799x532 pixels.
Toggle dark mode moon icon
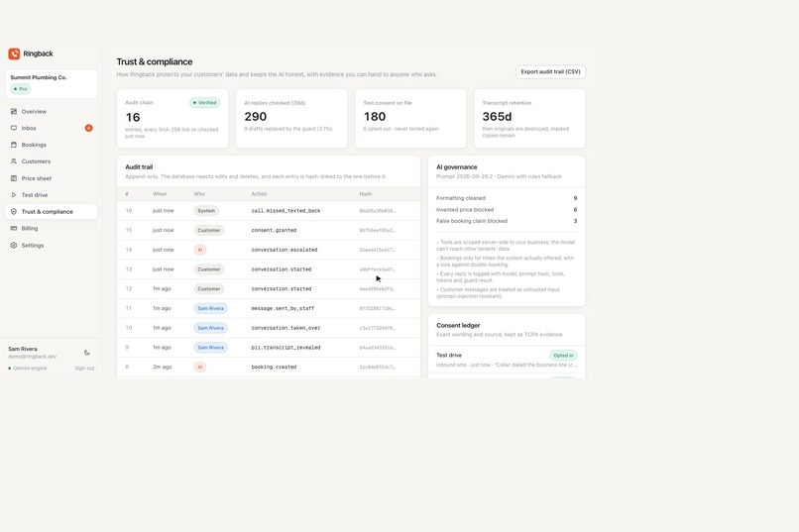coord(87,353)
